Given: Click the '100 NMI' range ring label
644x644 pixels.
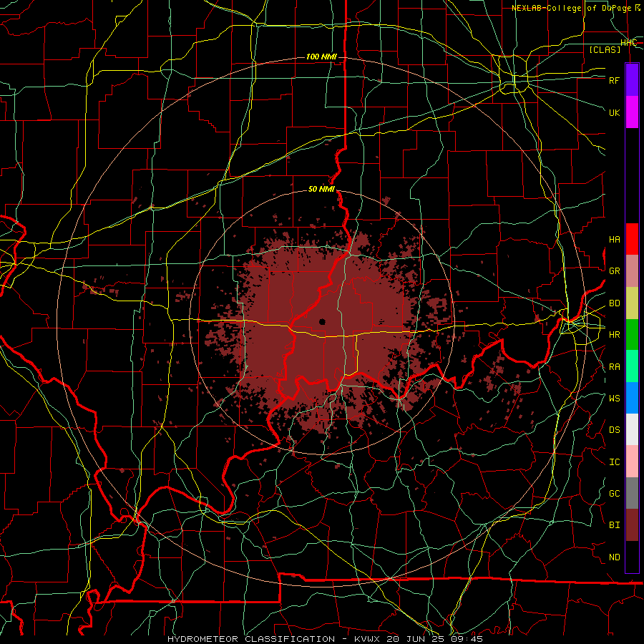Looking at the screenshot, I should click(x=321, y=57).
